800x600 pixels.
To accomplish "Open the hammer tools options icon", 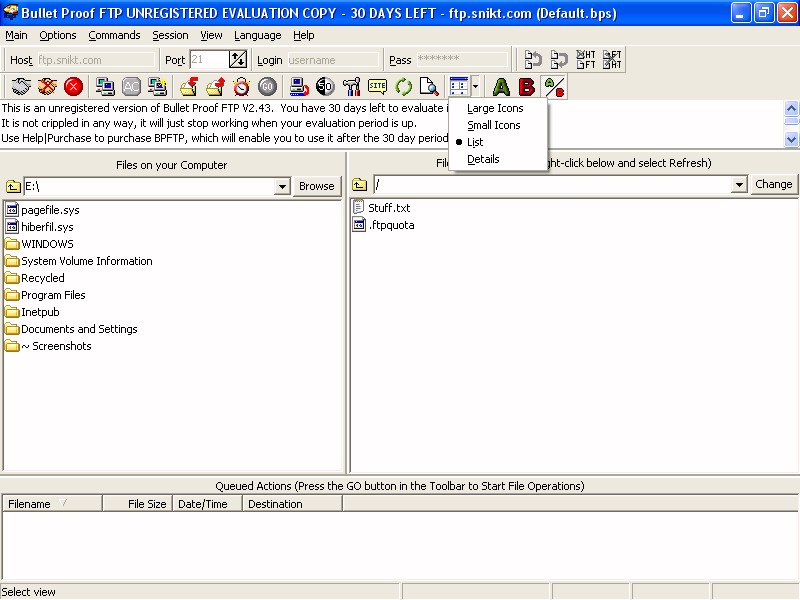I will point(352,86).
